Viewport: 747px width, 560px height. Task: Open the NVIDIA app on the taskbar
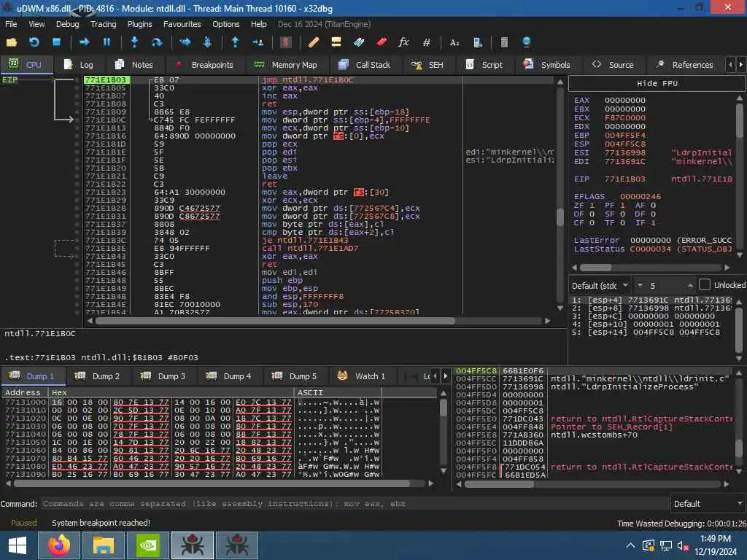point(147,545)
